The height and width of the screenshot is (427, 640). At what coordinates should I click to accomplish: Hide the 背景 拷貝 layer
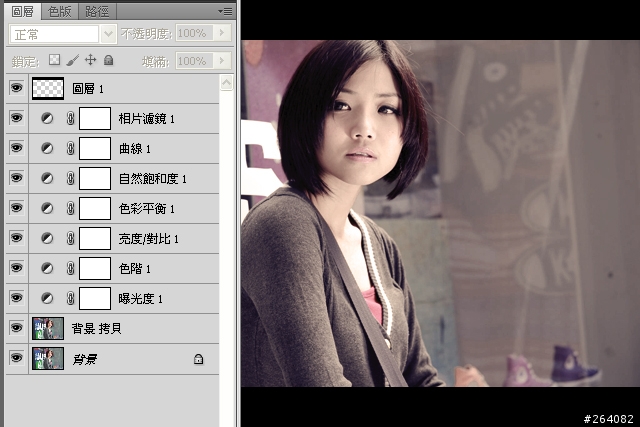(x=16, y=328)
